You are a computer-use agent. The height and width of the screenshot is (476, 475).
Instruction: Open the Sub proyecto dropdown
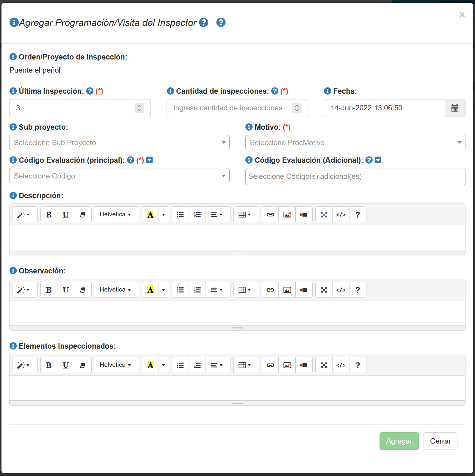(x=119, y=143)
